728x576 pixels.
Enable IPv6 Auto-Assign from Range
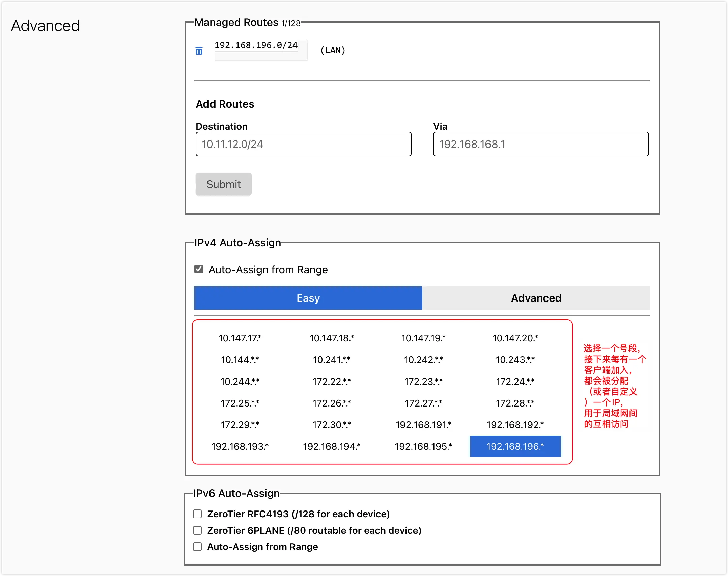click(197, 547)
